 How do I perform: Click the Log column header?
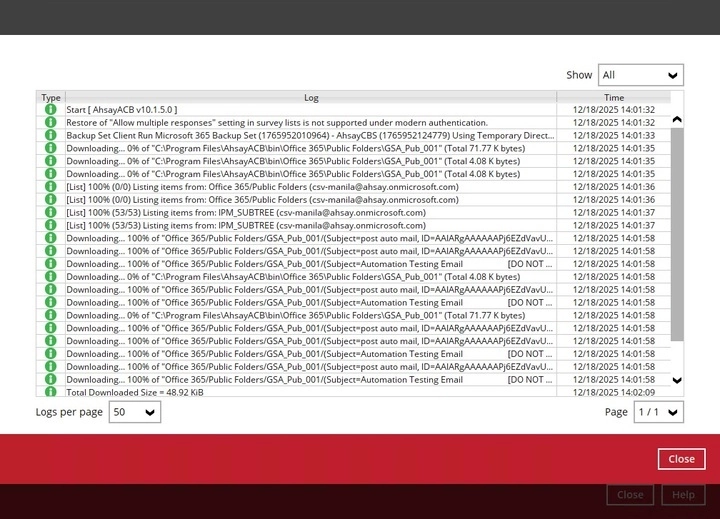(x=311, y=97)
